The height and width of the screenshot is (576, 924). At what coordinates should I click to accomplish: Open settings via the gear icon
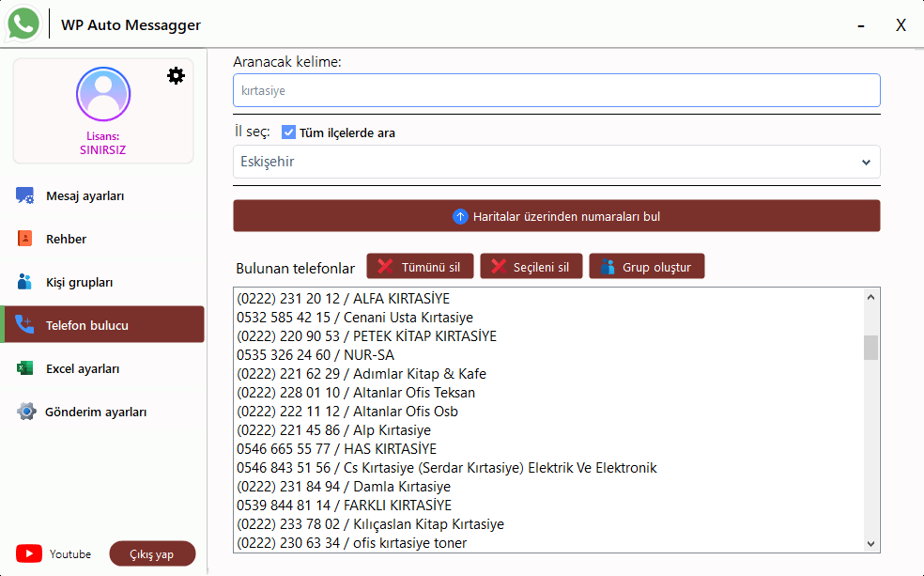(x=176, y=75)
